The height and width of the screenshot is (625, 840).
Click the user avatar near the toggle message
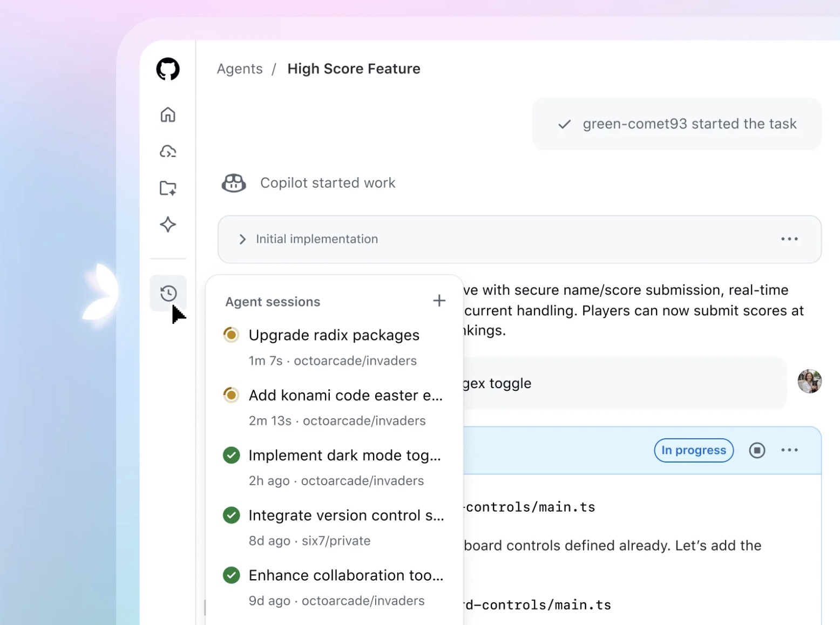click(809, 382)
